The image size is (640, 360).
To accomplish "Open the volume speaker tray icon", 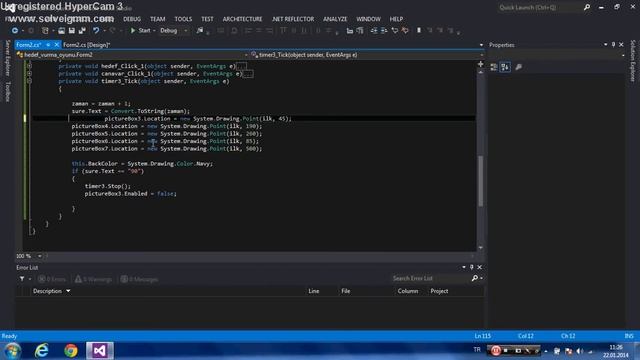I will (x=579, y=351).
